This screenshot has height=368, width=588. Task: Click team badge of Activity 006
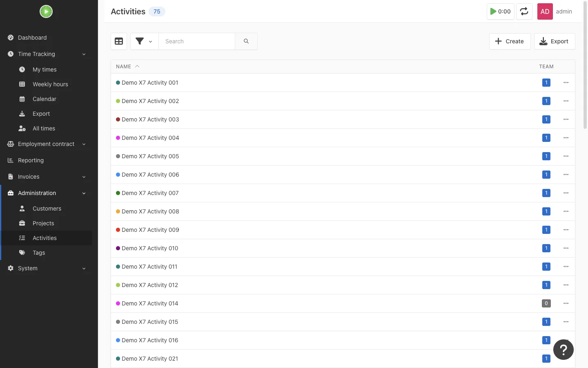point(546,175)
